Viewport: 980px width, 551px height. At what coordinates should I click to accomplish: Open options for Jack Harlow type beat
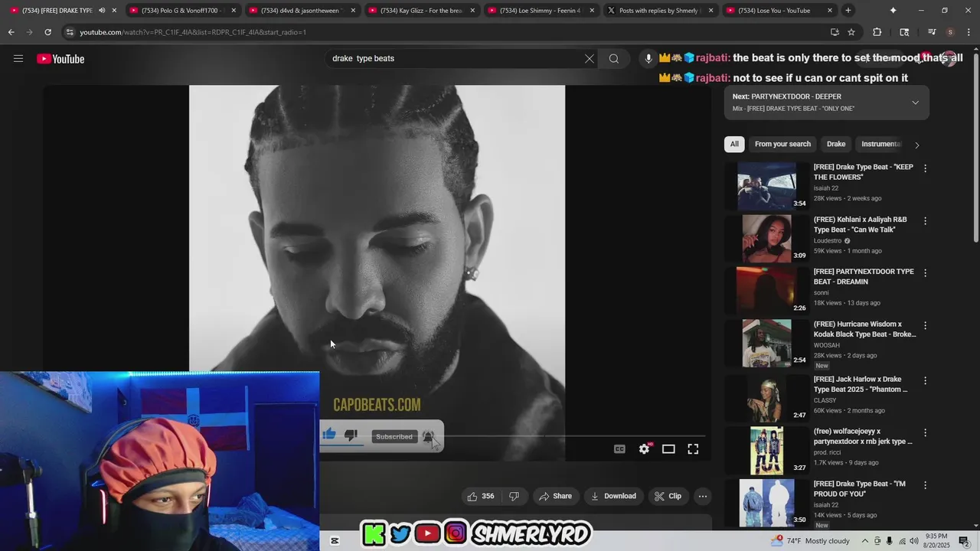pyautogui.click(x=925, y=380)
